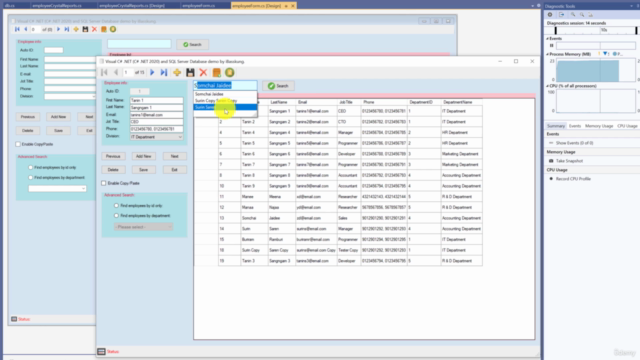Click the green round icon in running form toolbar
640x360 pixels.
point(230,73)
